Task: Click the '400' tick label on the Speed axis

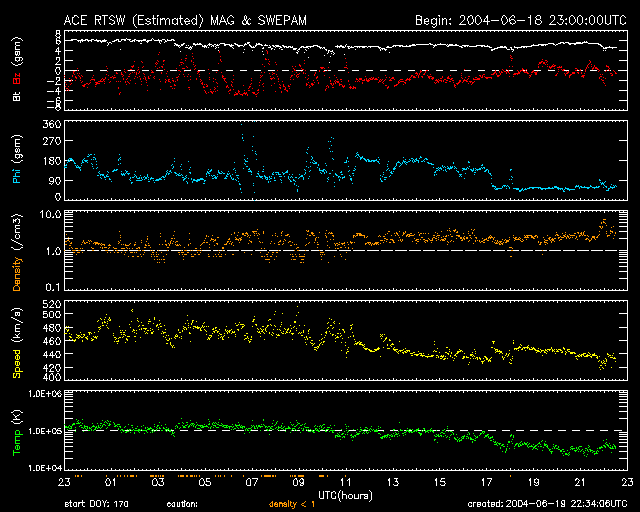Action: pos(52,377)
